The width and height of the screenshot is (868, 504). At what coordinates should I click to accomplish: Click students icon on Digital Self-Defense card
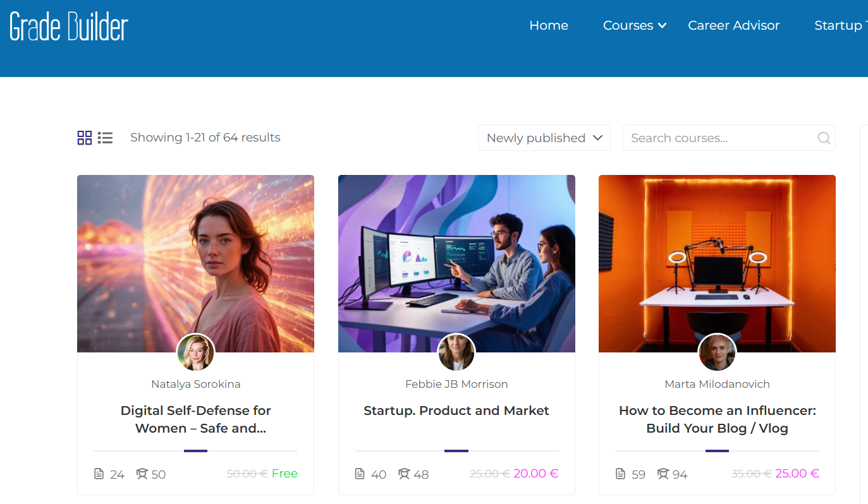click(x=142, y=474)
